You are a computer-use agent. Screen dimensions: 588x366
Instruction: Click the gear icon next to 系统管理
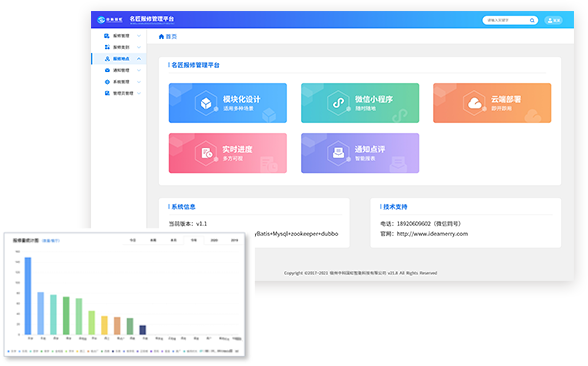point(107,82)
